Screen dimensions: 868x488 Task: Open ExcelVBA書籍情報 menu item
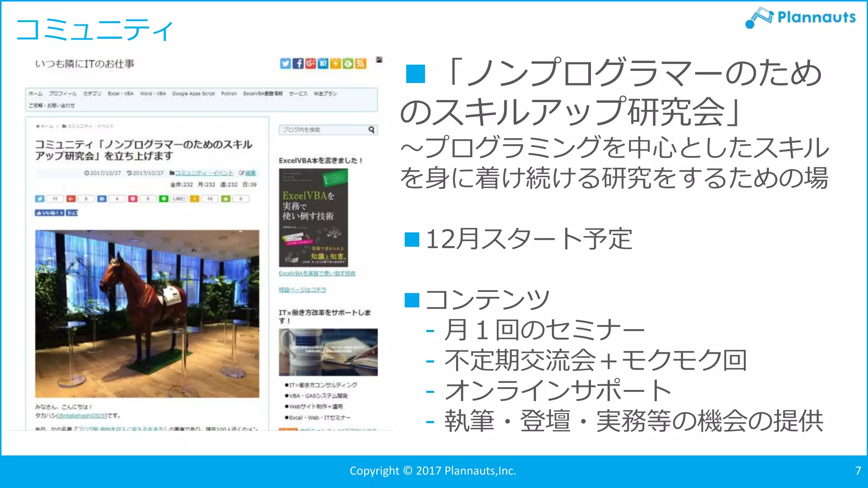pyautogui.click(x=263, y=94)
